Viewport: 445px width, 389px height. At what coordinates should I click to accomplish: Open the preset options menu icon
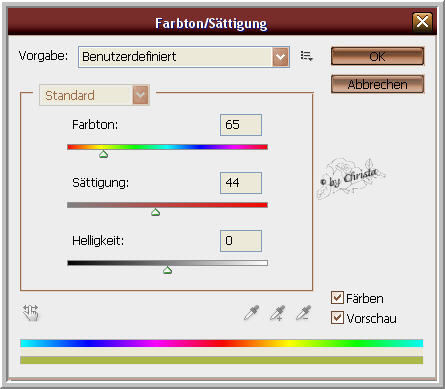pyautogui.click(x=306, y=56)
